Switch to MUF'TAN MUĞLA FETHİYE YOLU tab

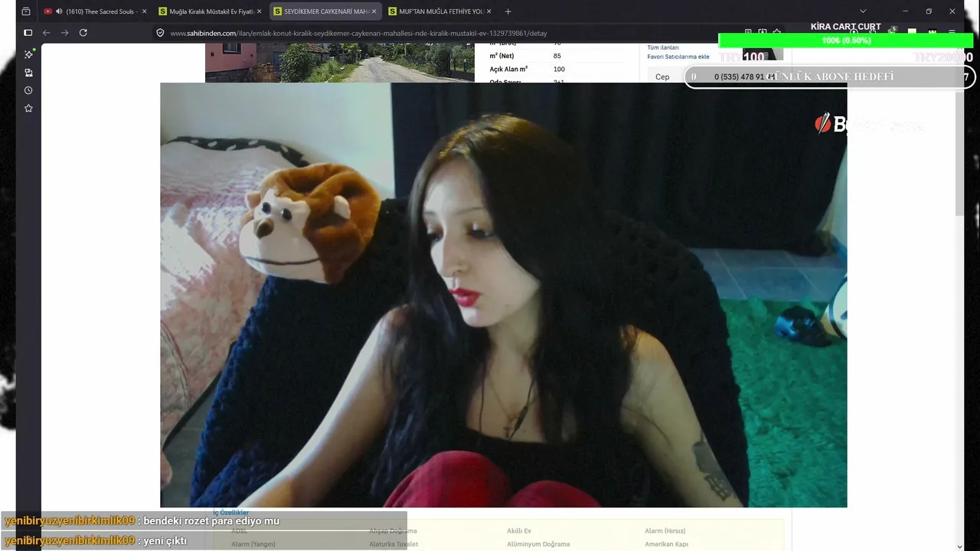click(x=440, y=11)
